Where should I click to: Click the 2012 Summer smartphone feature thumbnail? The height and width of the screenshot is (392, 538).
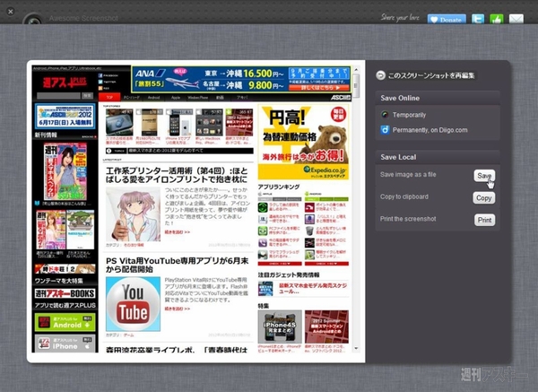326,327
